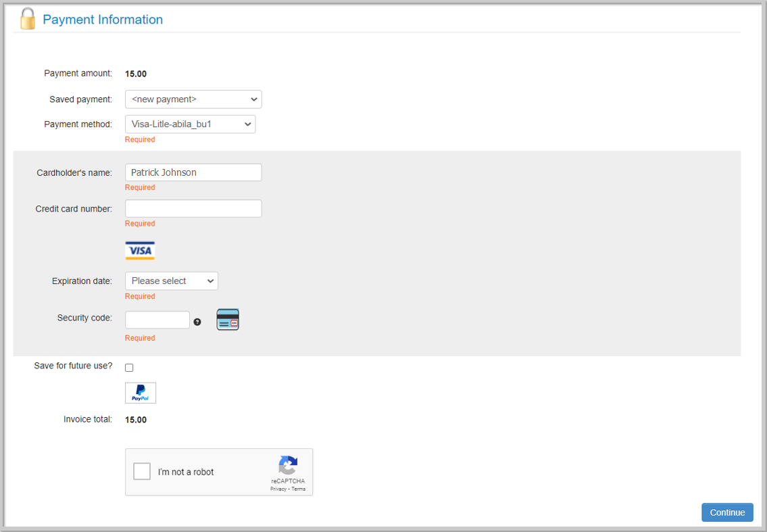Check the I'm not a robot box
Image resolution: width=767 pixels, height=532 pixels.
point(142,471)
